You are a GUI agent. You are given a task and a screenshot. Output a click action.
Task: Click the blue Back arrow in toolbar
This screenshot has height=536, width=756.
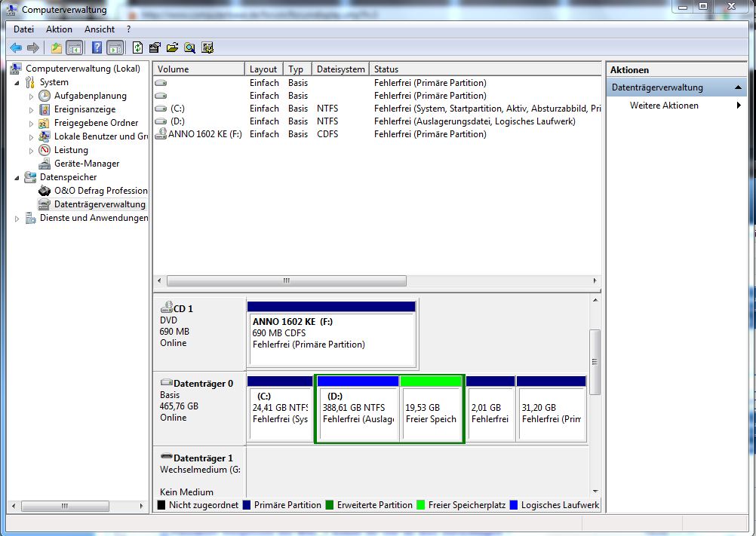pyautogui.click(x=16, y=47)
